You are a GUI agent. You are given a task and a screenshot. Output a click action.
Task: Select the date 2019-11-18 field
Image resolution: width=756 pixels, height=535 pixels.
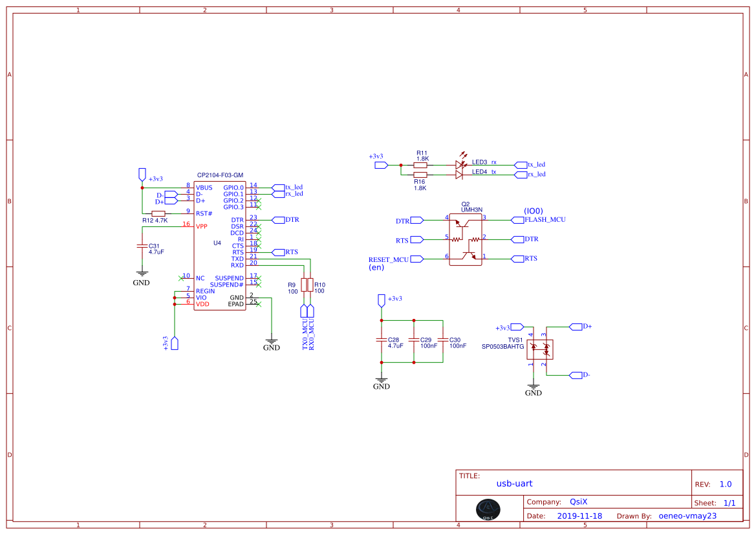point(580,516)
